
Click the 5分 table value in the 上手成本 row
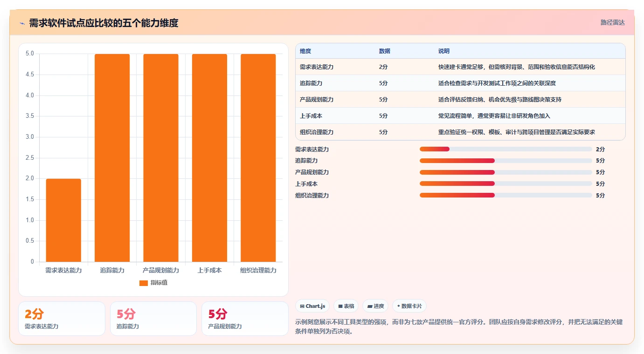pyautogui.click(x=383, y=116)
